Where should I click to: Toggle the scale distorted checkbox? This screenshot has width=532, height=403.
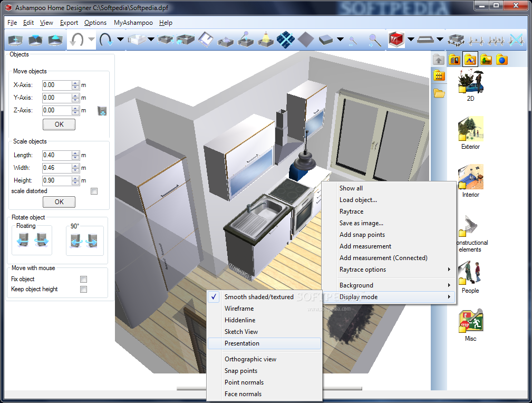point(94,191)
